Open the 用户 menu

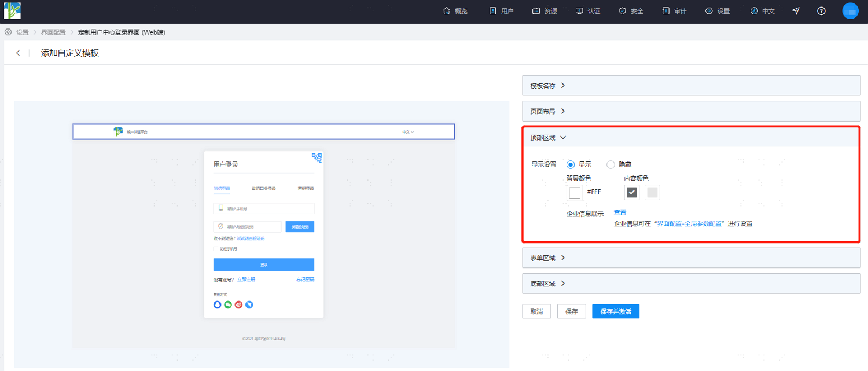(x=501, y=11)
